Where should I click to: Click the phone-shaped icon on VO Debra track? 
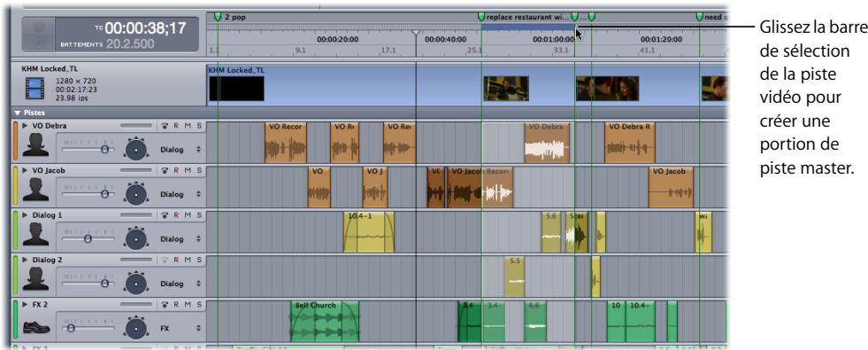(x=165, y=126)
